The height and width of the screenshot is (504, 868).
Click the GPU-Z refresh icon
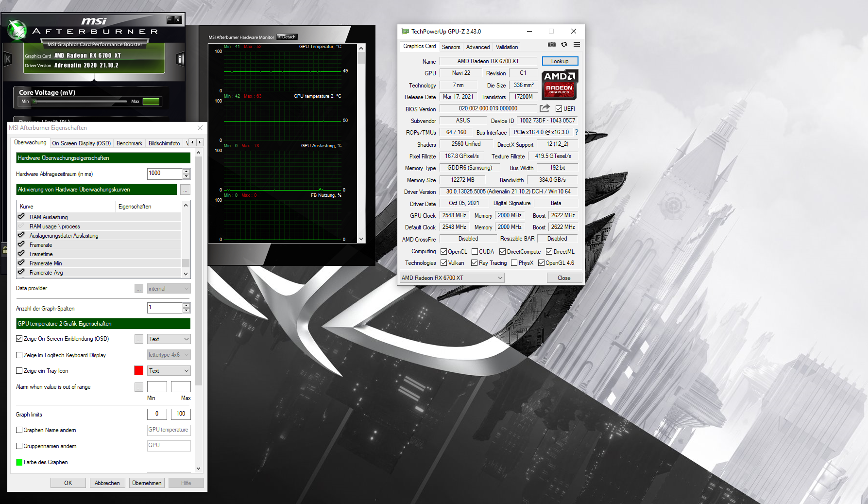(564, 44)
